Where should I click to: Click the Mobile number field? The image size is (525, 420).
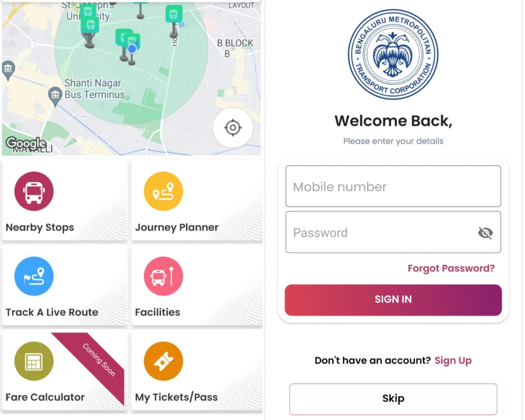393,186
